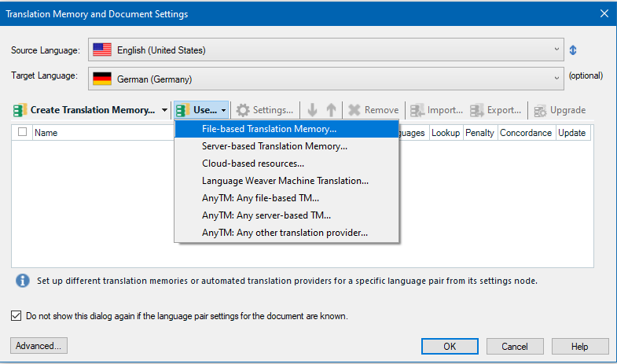Click the Use database icon
Viewport: 617px width, 364px height.
pyautogui.click(x=182, y=110)
